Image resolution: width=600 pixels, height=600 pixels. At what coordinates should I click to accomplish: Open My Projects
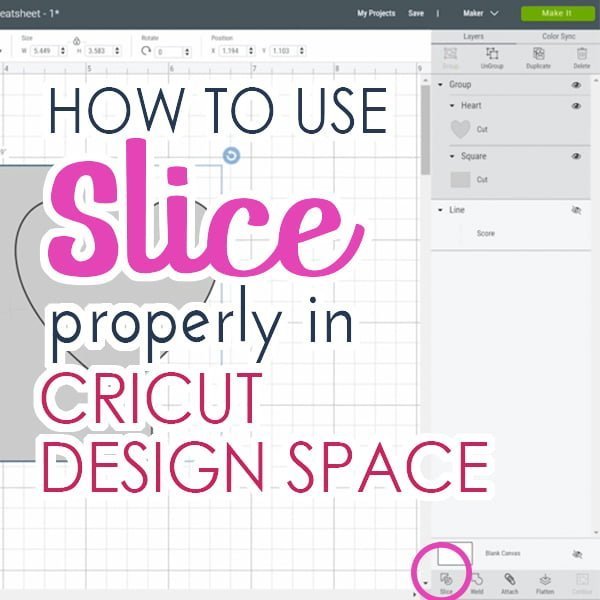click(x=375, y=13)
